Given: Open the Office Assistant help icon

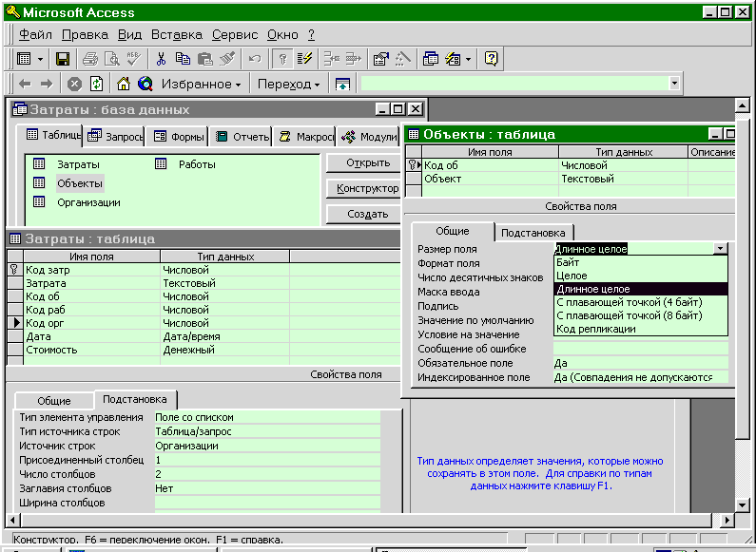Looking at the screenshot, I should point(491,59).
